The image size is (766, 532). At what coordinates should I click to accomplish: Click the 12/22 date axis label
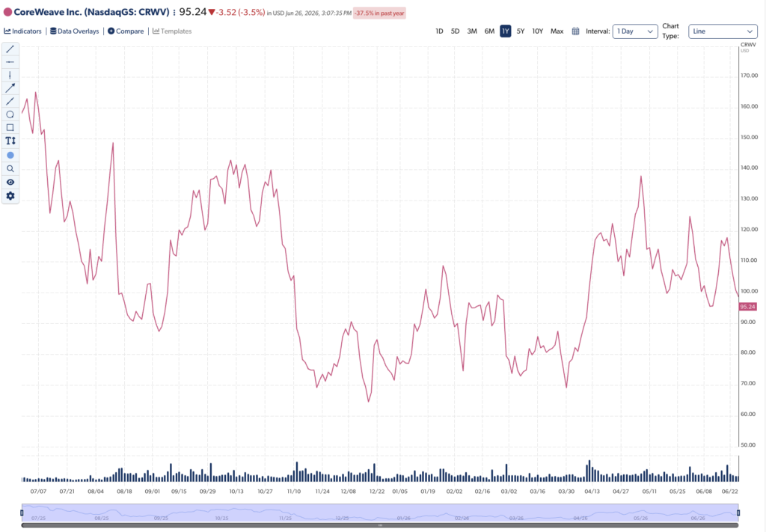coord(377,492)
